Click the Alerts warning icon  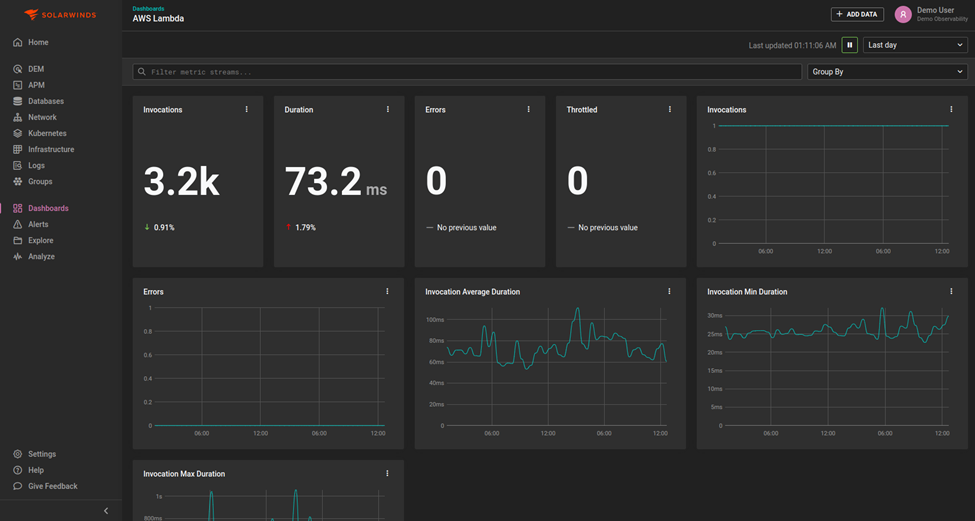(x=17, y=224)
